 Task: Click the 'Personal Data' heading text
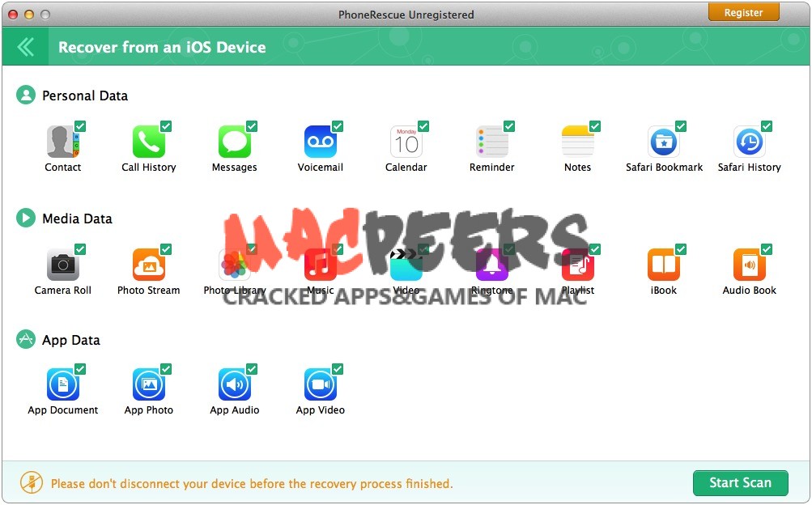(85, 95)
